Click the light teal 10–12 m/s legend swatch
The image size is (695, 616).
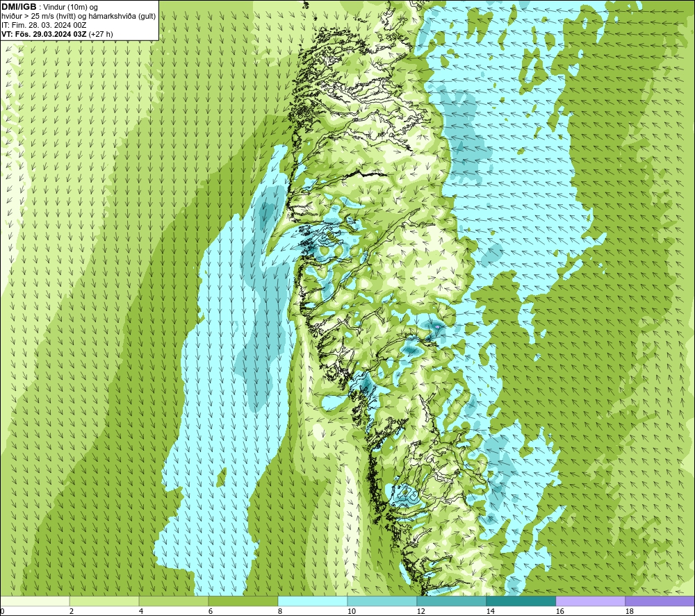click(x=382, y=601)
